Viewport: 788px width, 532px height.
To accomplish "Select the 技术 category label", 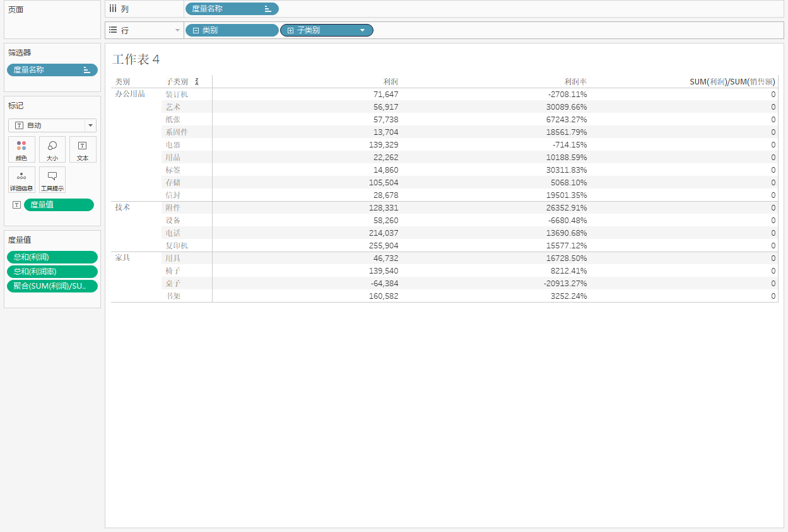I will click(122, 207).
